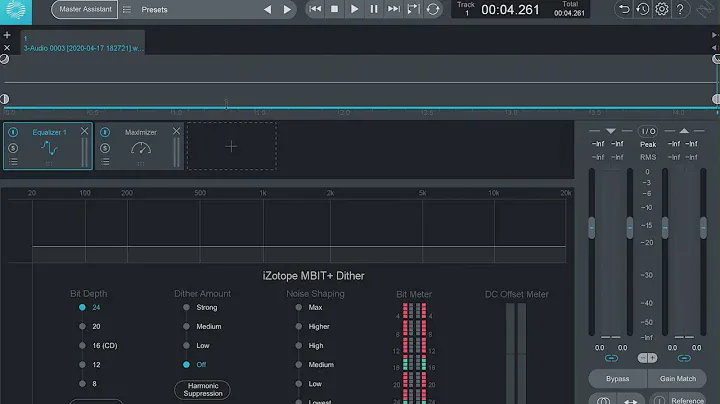Add a new module in empty slot
This screenshot has width=720, height=404.
click(231, 146)
